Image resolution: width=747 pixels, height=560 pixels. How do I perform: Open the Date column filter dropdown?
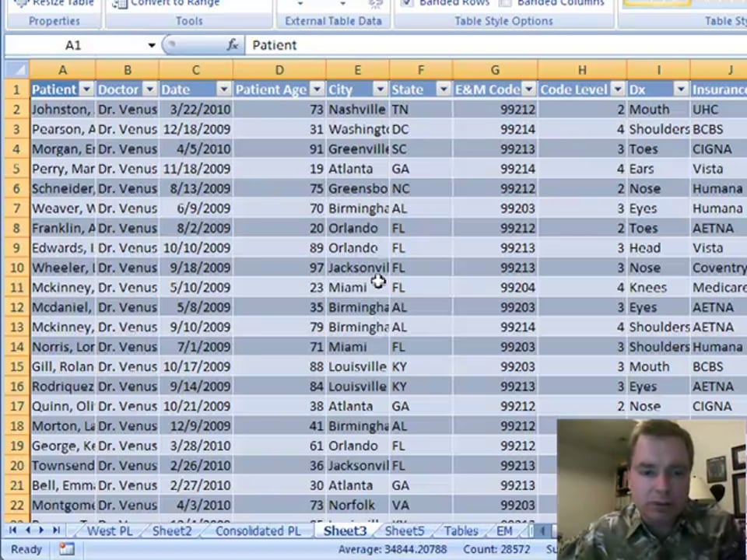pyautogui.click(x=224, y=89)
